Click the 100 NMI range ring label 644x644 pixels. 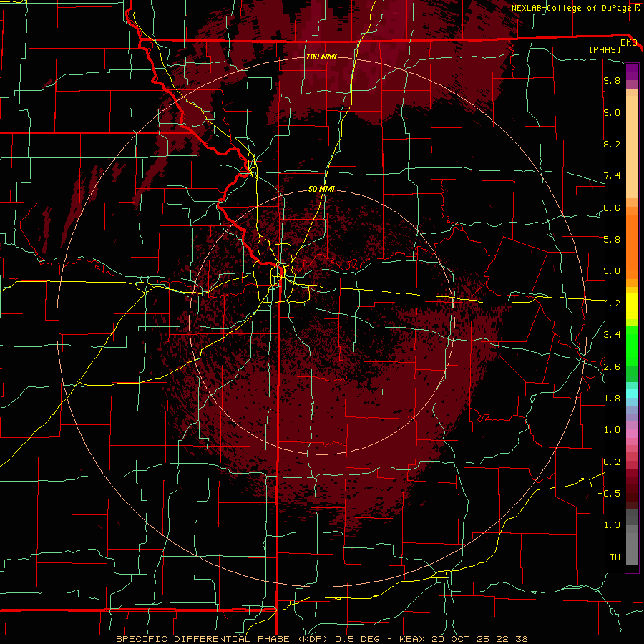321,57
